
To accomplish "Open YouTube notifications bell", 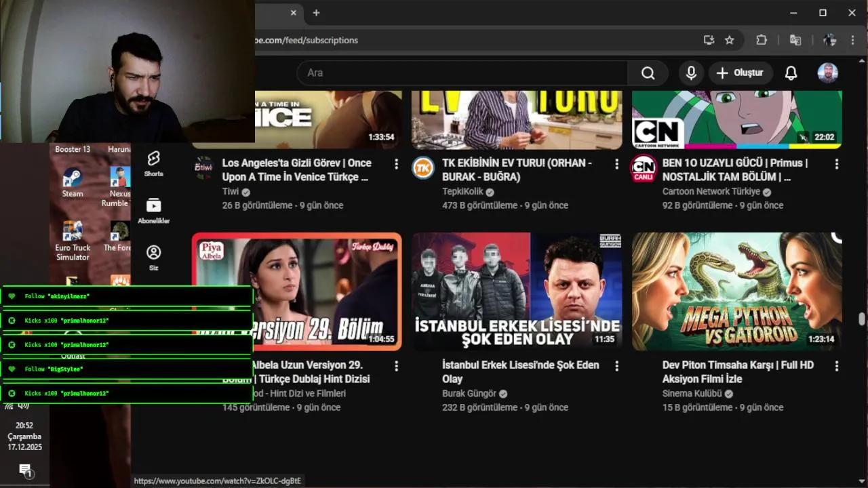I will (x=791, y=73).
